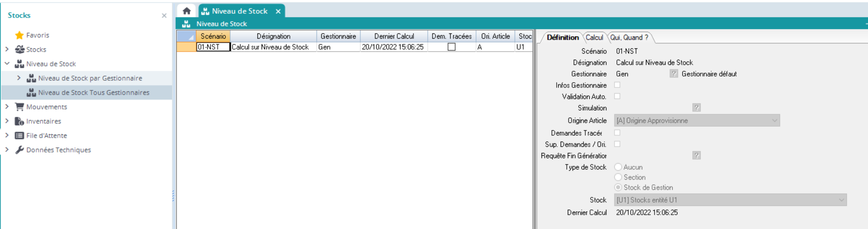This screenshot has height=229, width=868.
Task: Switch to the Calcul tab
Action: [x=594, y=37]
